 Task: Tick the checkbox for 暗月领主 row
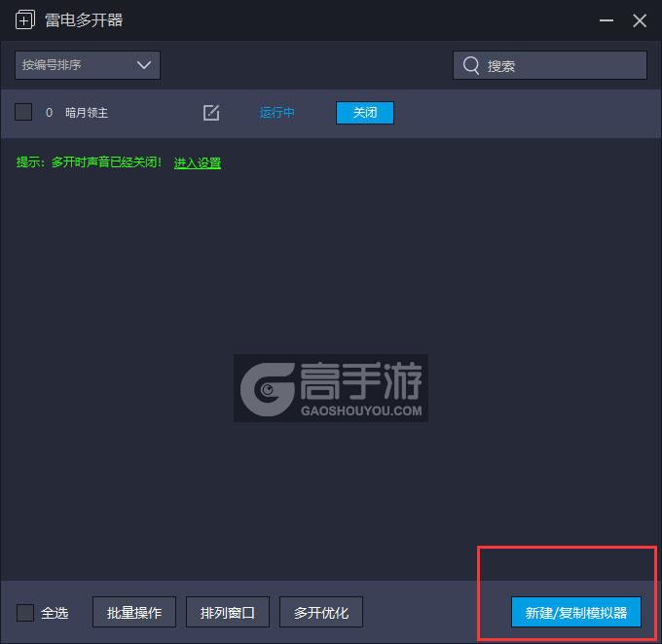(x=23, y=112)
